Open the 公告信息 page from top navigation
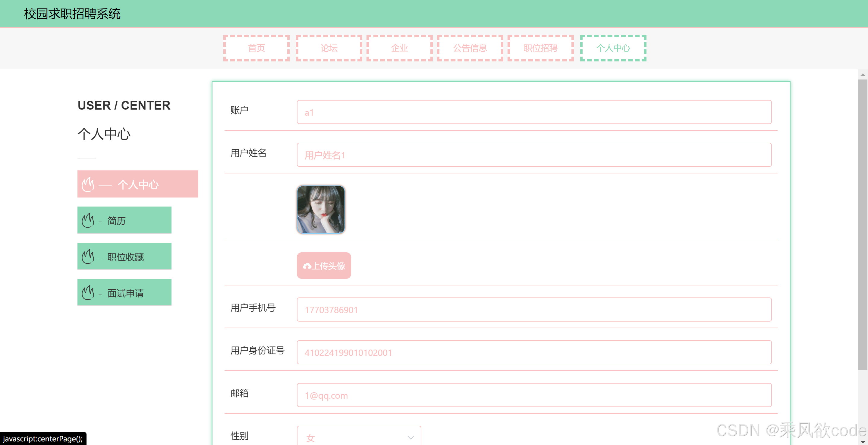This screenshot has width=868, height=445. 470,48
